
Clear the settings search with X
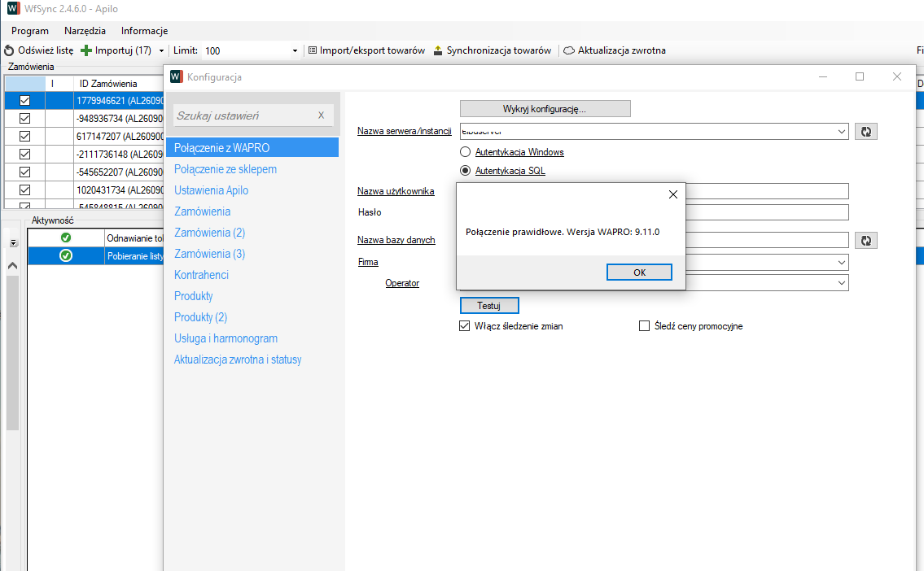321,116
